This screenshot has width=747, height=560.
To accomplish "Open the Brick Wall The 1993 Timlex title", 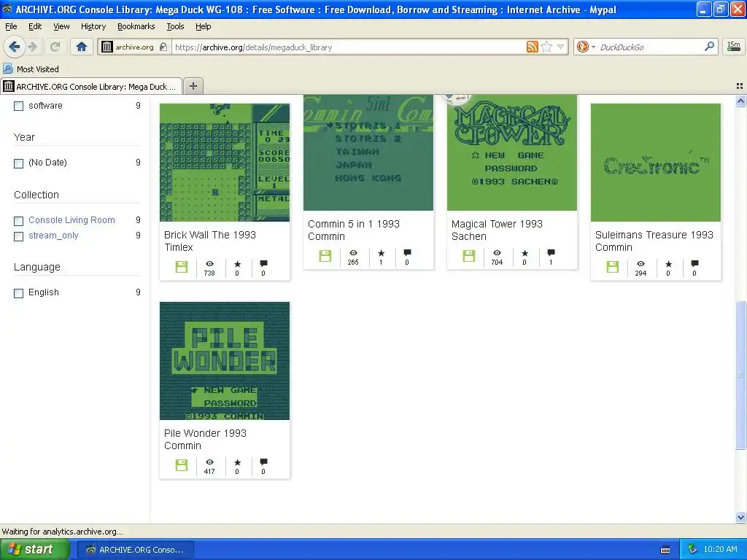I will (x=209, y=241).
